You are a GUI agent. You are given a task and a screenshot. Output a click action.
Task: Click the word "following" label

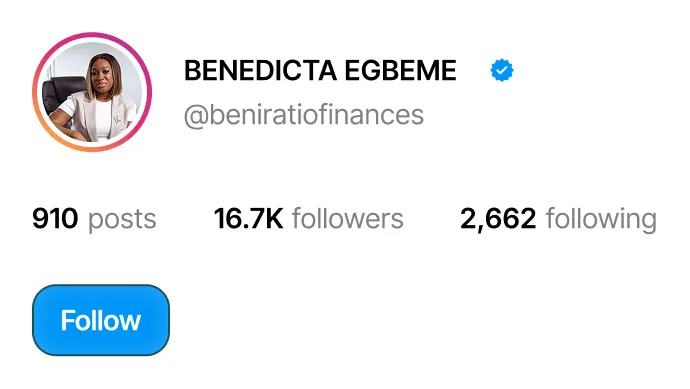[601, 219]
